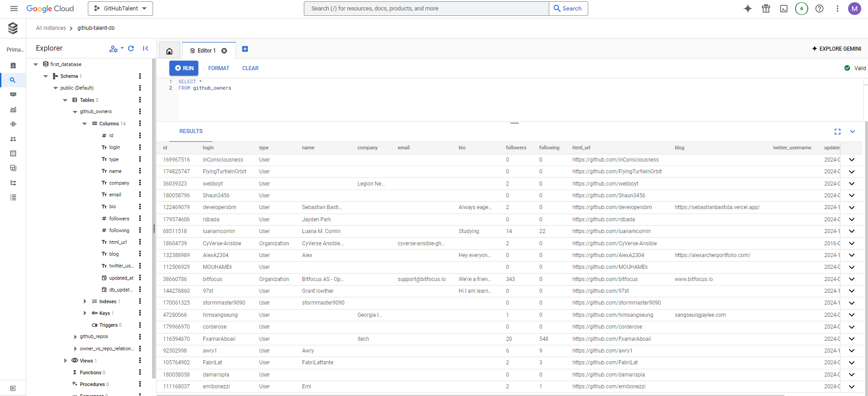Select the RESULTS tab
The height and width of the screenshot is (396, 868).
(x=191, y=131)
